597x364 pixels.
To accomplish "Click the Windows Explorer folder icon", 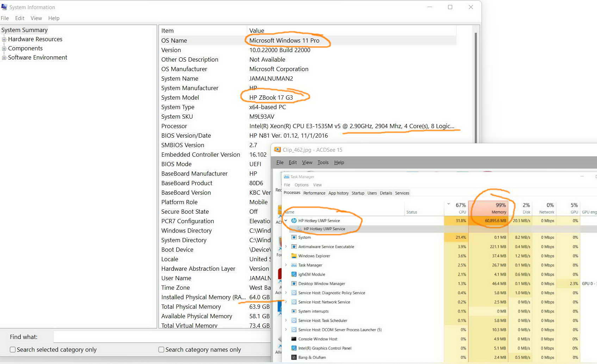I will point(294,256).
